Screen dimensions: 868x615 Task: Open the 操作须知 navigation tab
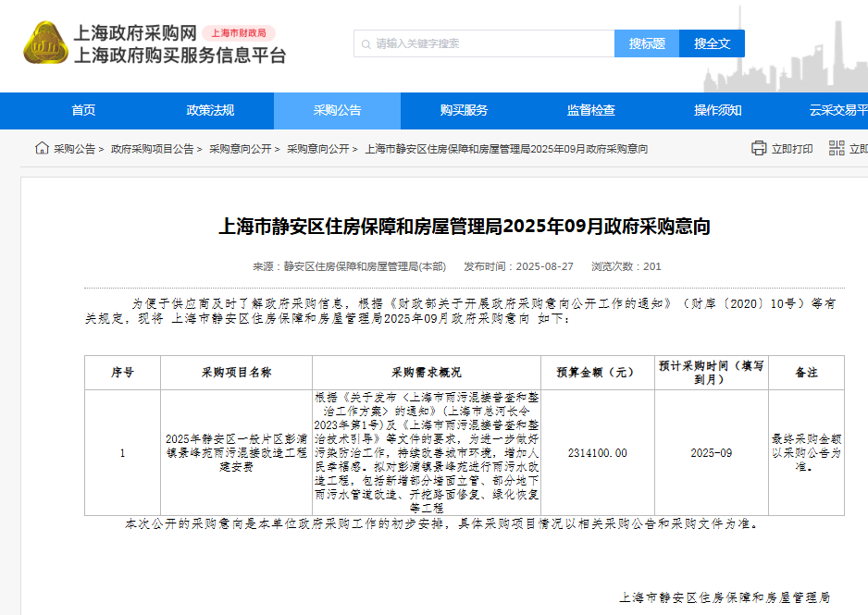717,111
